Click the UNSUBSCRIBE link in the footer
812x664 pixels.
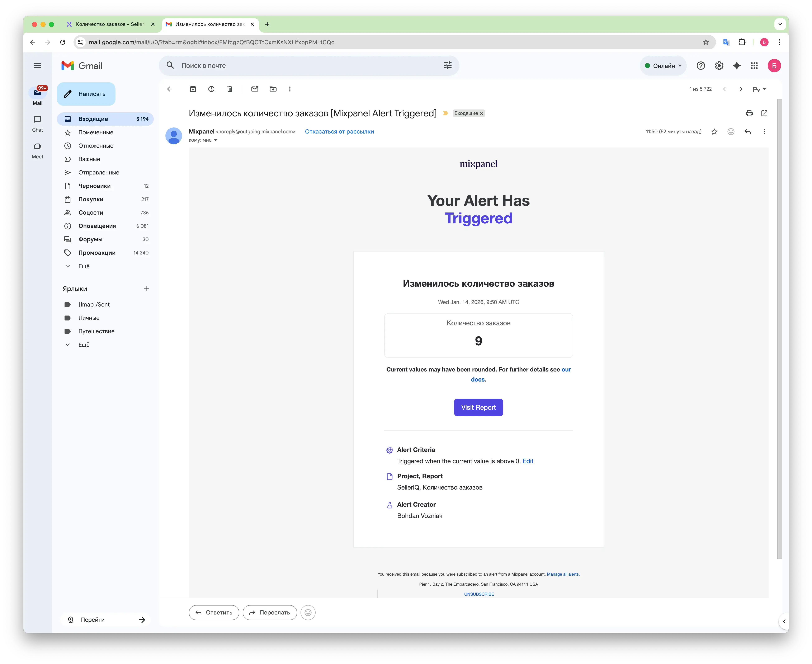(x=479, y=594)
